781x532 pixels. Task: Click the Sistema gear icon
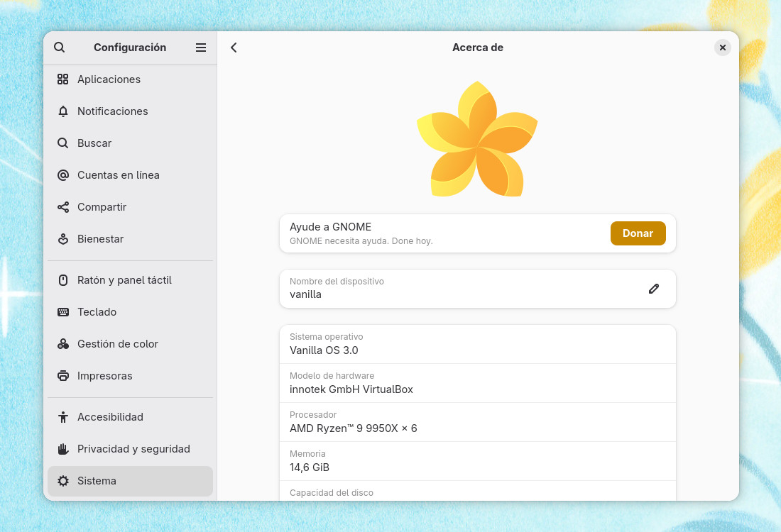coord(62,481)
